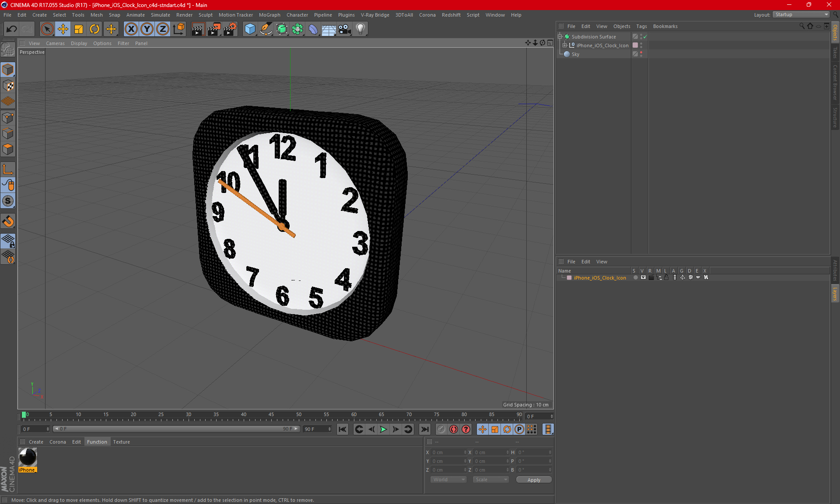This screenshot has height=504, width=840.
Task: Toggle coordinate system icon
Action: pyautogui.click(x=178, y=29)
